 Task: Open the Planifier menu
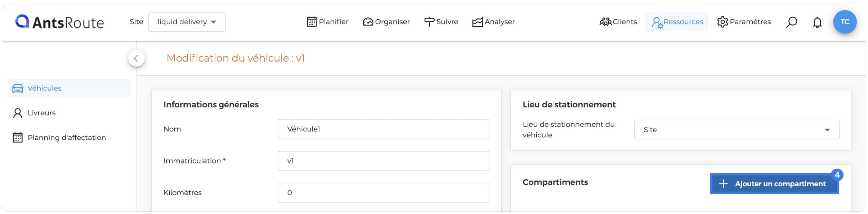[327, 22]
